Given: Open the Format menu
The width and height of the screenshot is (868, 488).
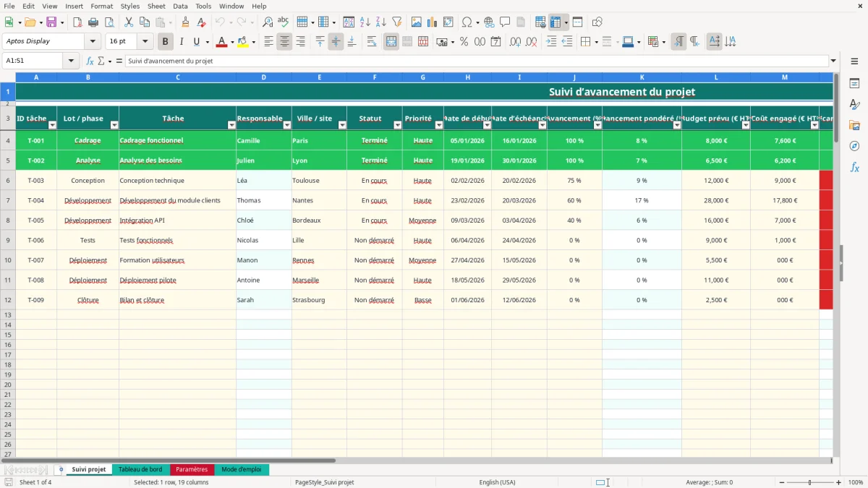Looking at the screenshot, I should click(x=101, y=6).
